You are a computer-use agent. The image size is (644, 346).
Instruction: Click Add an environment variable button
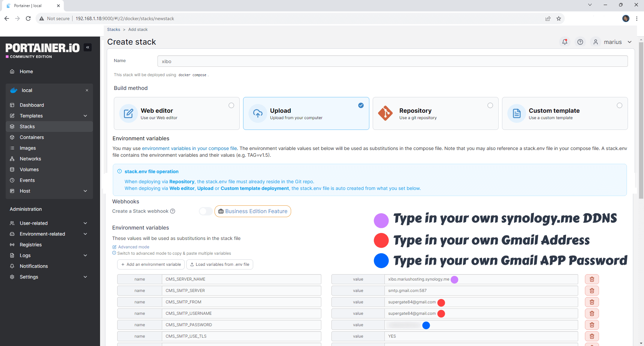[151, 264]
